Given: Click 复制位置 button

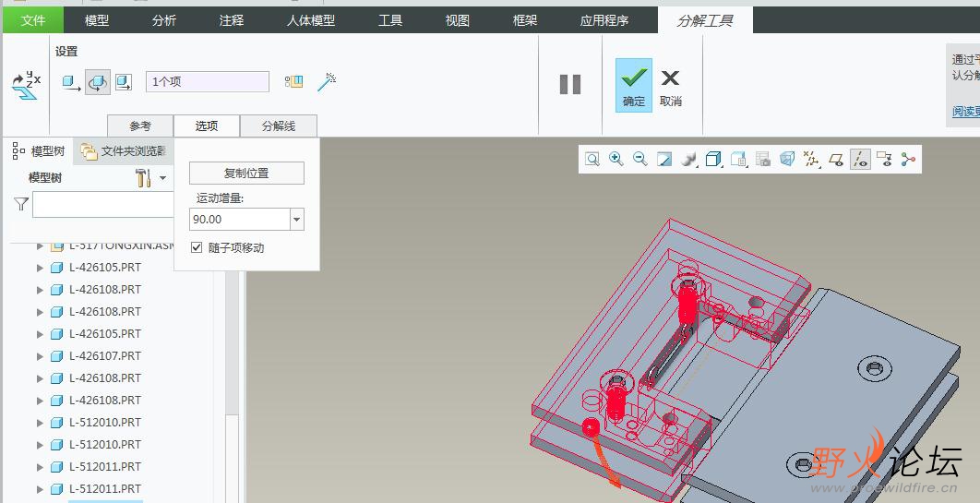Looking at the screenshot, I should pos(246,174).
